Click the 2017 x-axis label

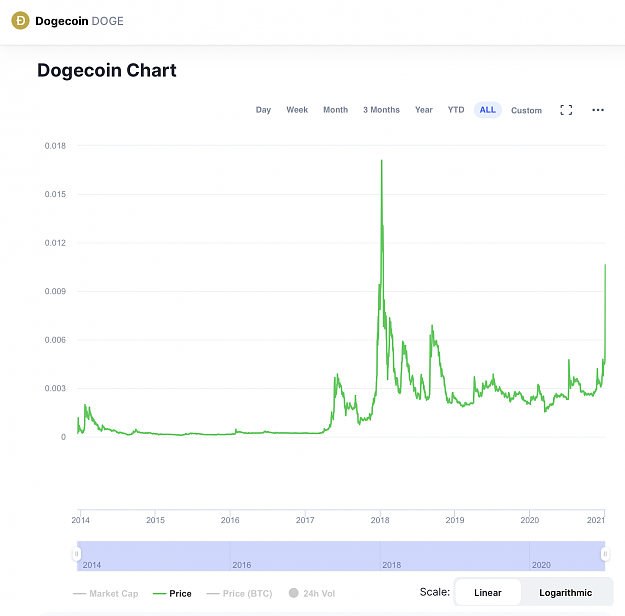click(x=305, y=520)
